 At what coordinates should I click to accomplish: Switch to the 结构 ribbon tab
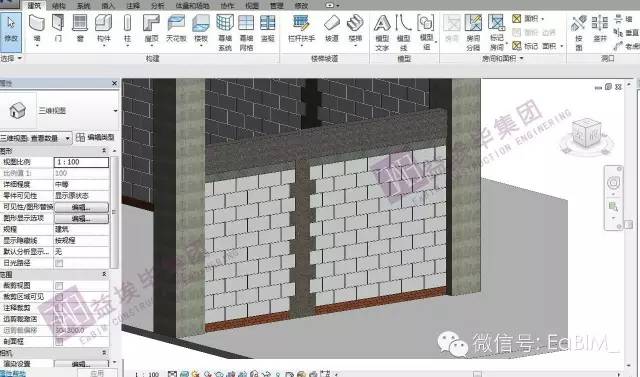[59, 6]
